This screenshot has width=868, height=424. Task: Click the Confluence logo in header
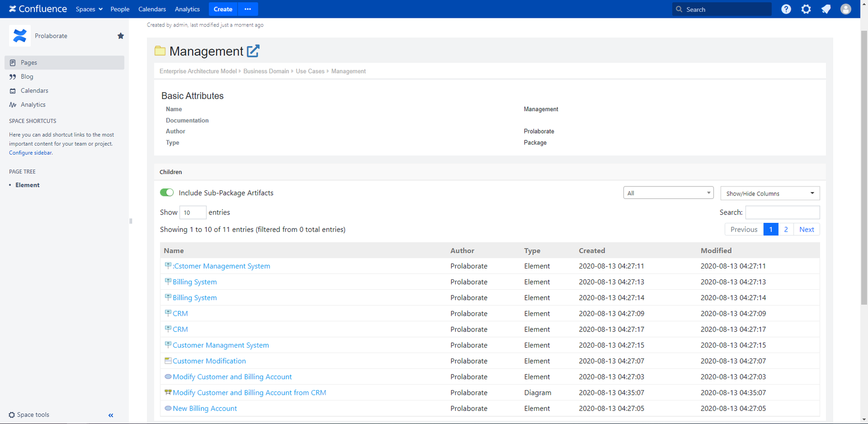click(x=38, y=9)
